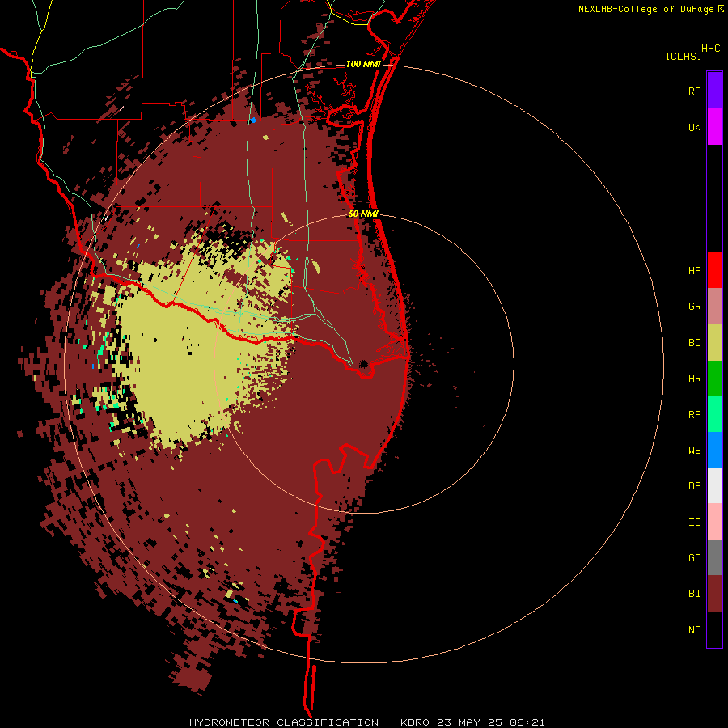
Task: Click the 50 NMI range ring label
Action: tap(363, 214)
